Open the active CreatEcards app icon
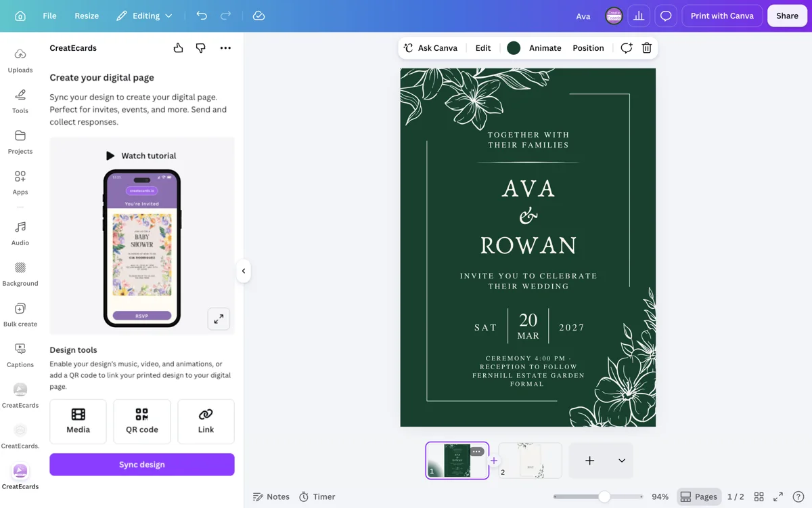Image resolution: width=812 pixels, height=508 pixels. [20, 476]
